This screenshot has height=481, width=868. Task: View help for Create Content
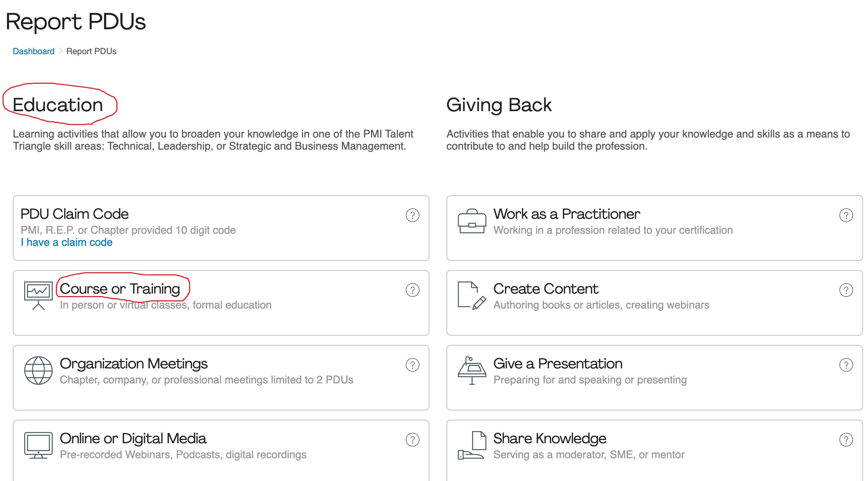pos(846,290)
